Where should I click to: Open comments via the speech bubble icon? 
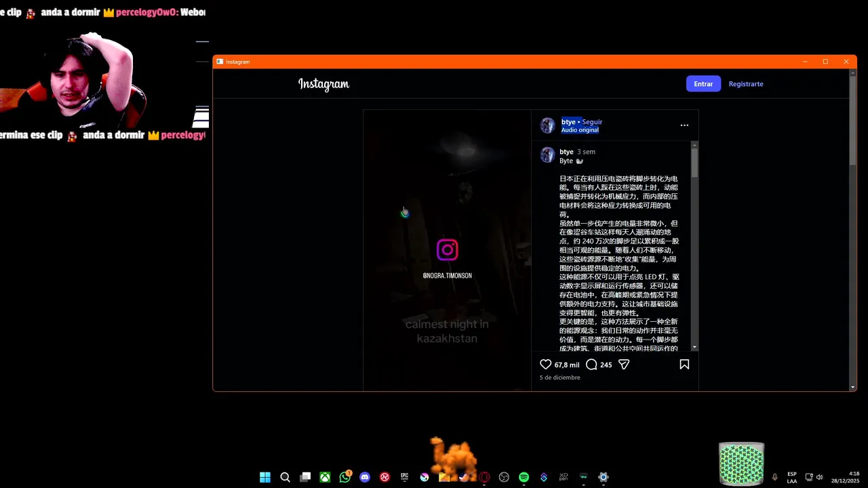click(591, 365)
